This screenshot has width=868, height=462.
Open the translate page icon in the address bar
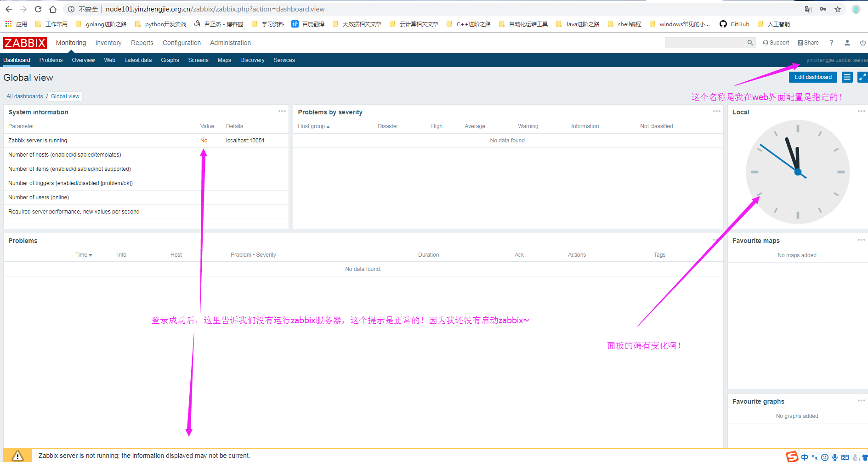point(808,9)
